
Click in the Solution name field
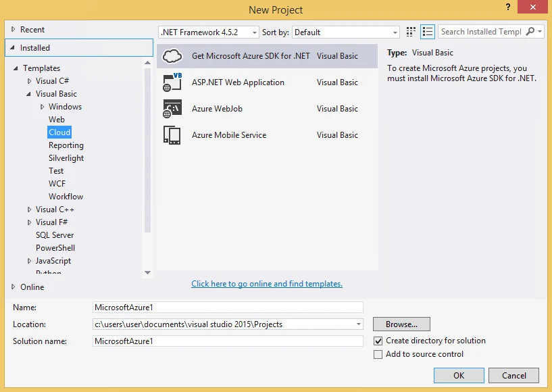point(228,341)
